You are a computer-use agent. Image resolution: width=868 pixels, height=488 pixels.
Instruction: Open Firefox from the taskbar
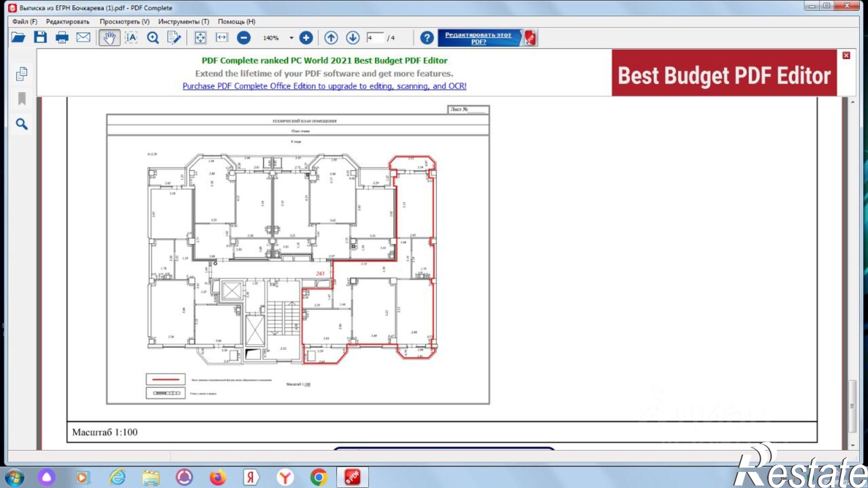[x=218, y=477]
